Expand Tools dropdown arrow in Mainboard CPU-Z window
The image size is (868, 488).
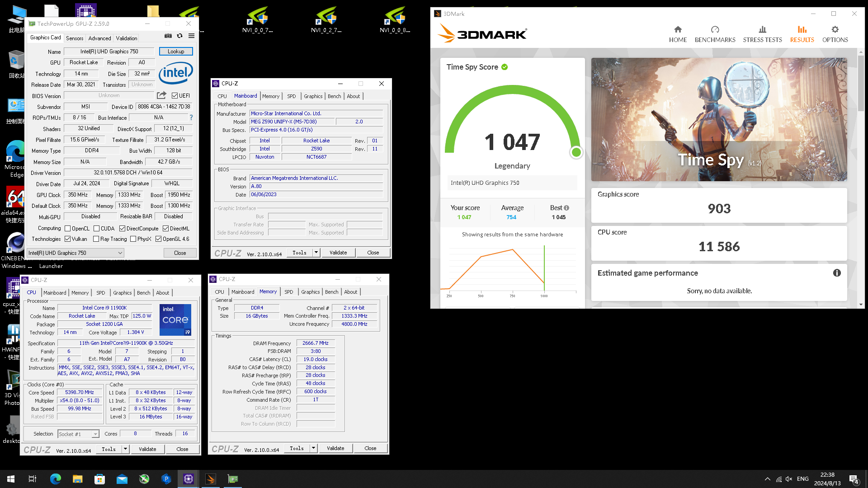point(316,253)
